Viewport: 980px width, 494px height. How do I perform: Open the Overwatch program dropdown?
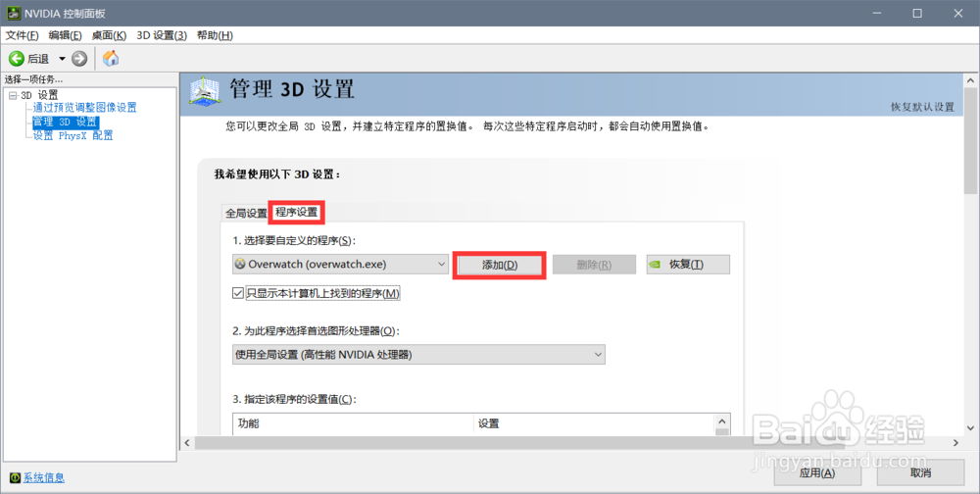(x=341, y=265)
